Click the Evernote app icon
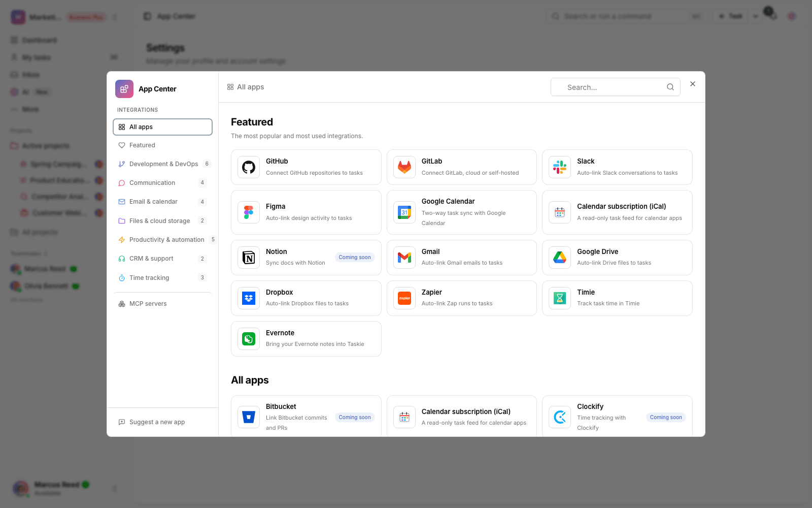 coord(249,339)
